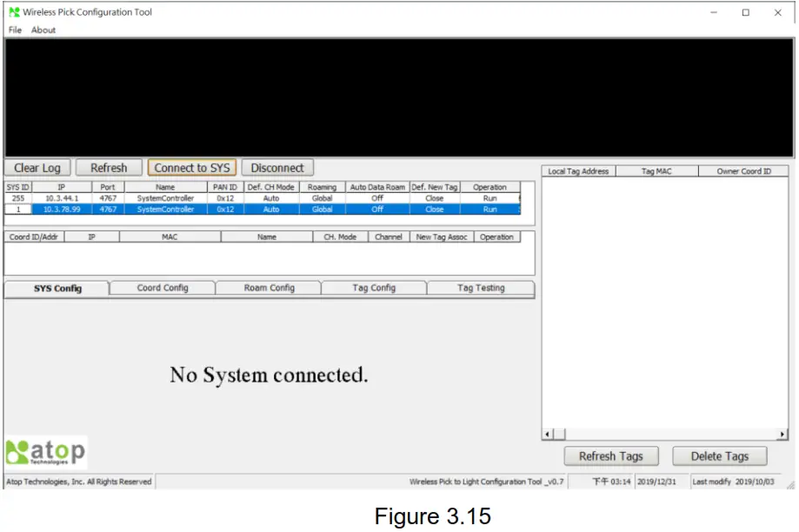Click the Clear Log button

(x=37, y=168)
